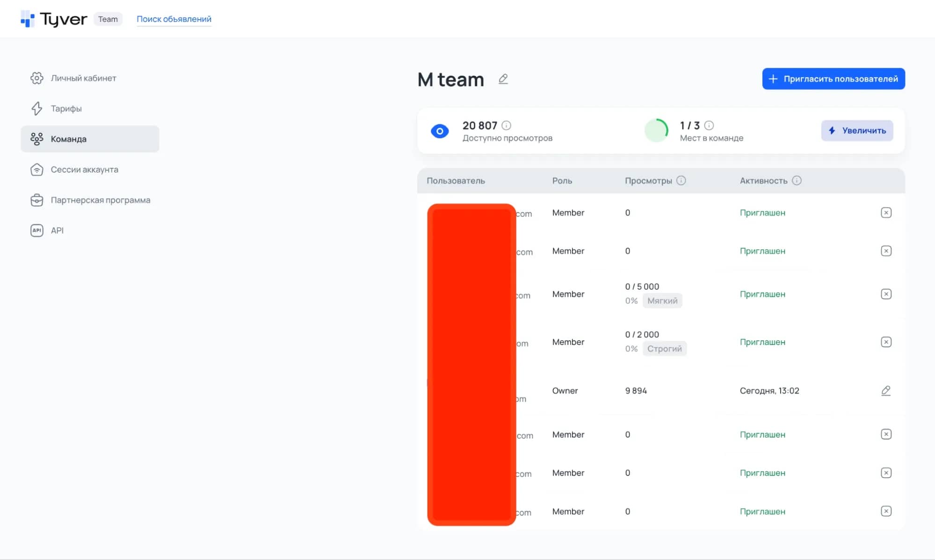
Task: Click info icon beside Просмотры header
Action: 681,180
